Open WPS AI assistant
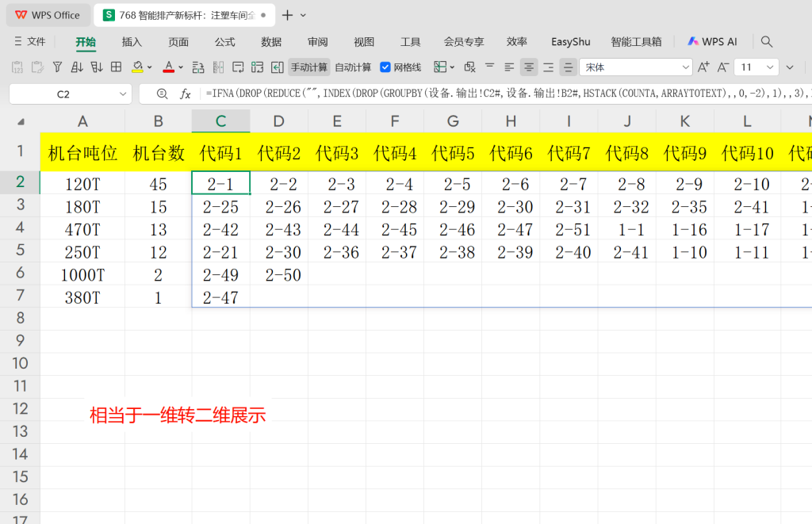This screenshot has width=812, height=524. coord(712,42)
